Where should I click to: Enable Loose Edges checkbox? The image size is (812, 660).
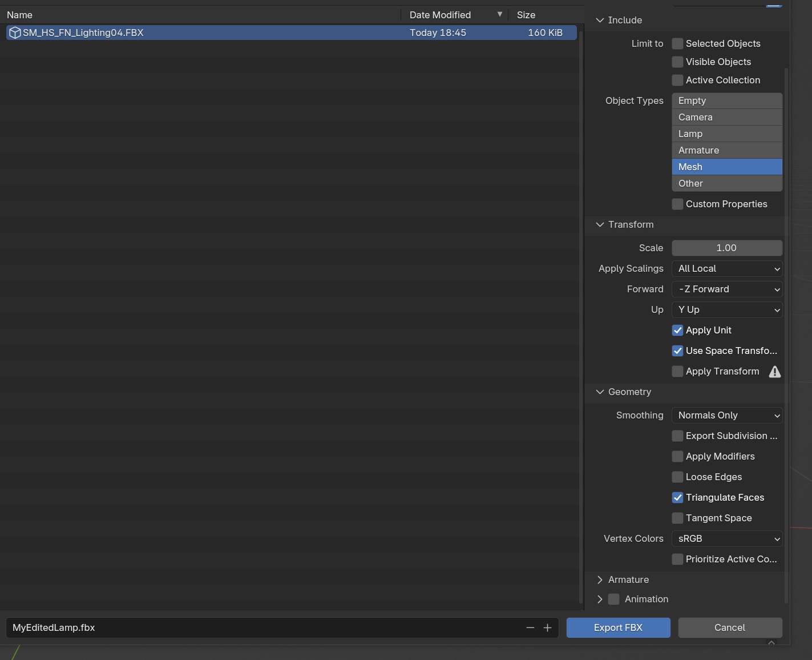click(677, 477)
